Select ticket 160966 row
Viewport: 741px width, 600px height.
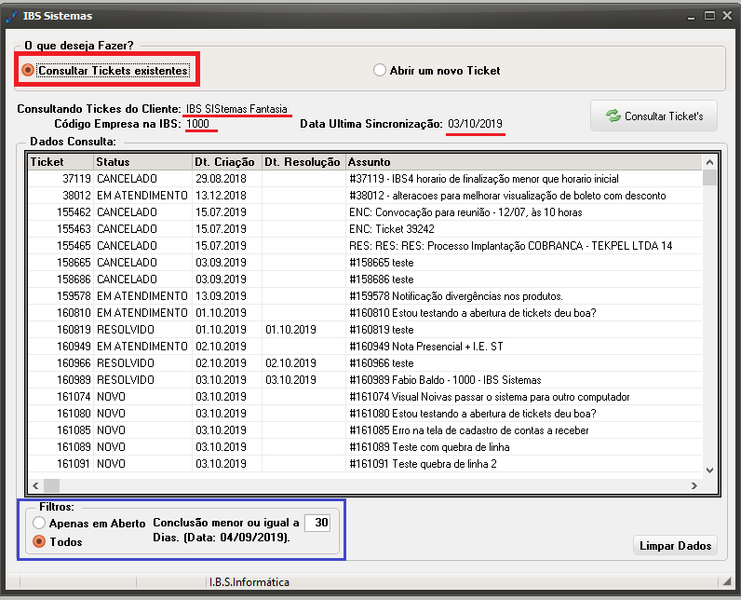(365, 363)
